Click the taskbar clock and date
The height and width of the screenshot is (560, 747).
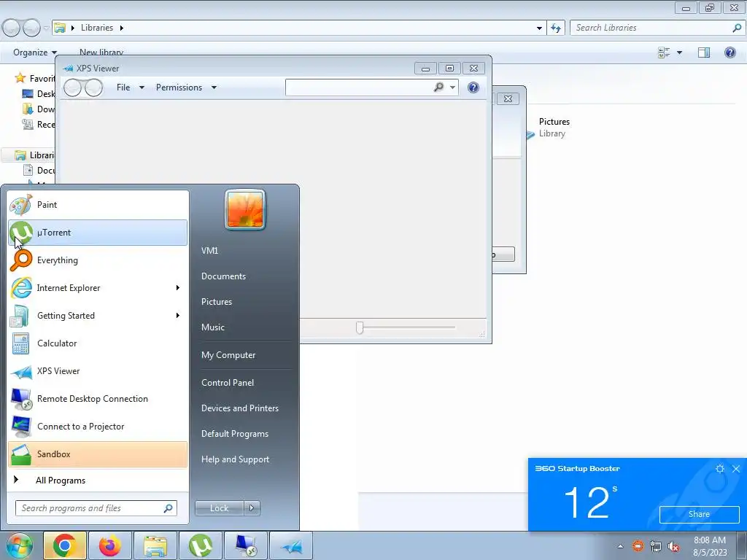710,546
